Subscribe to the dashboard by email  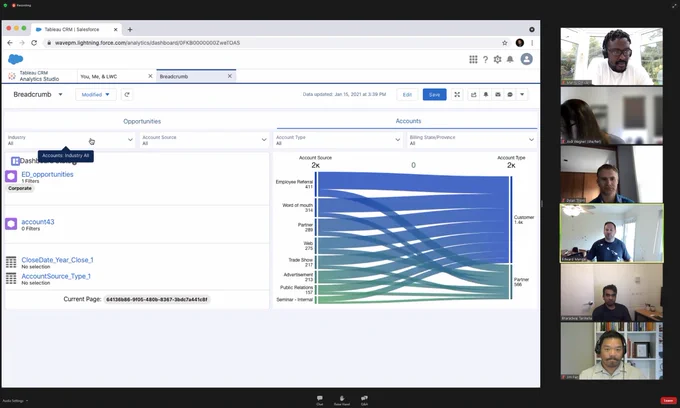pyautogui.click(x=498, y=95)
